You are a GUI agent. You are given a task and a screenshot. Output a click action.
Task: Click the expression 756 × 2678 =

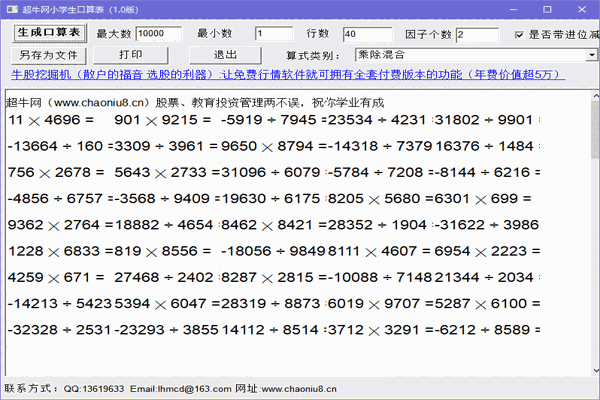tap(56, 173)
